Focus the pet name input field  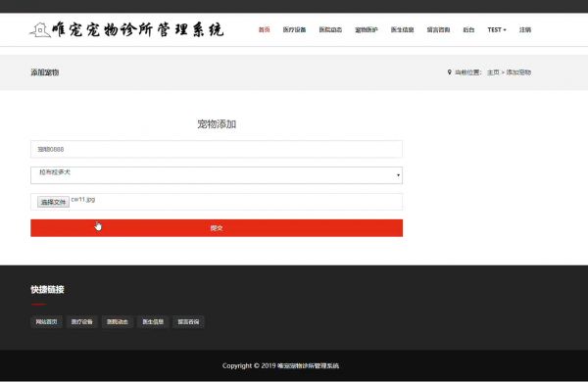click(217, 149)
